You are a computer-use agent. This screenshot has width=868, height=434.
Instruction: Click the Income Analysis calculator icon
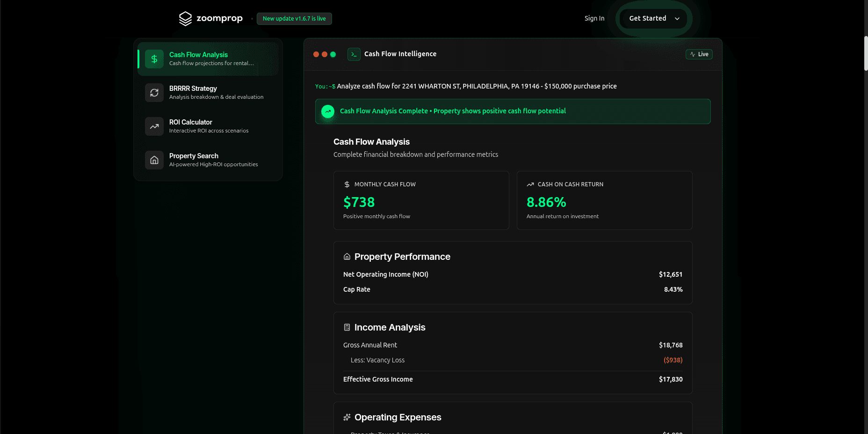(347, 327)
